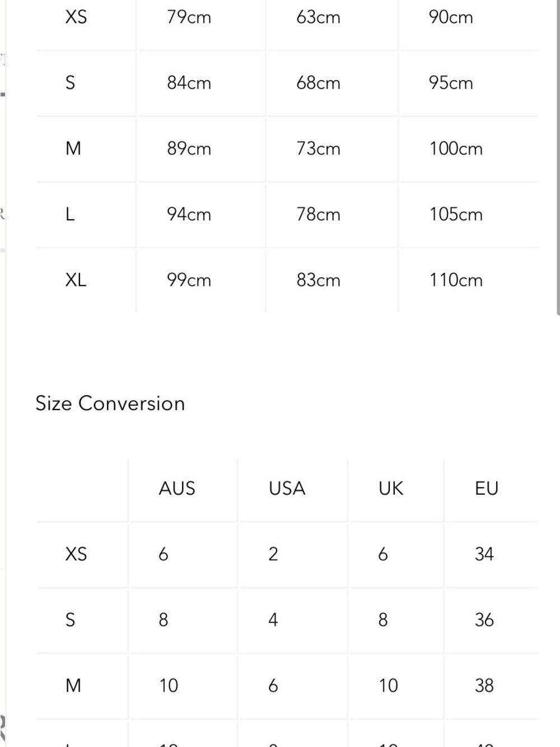The image size is (560, 747).
Task: Click the 105cm hip value for size L
Action: coord(456,214)
